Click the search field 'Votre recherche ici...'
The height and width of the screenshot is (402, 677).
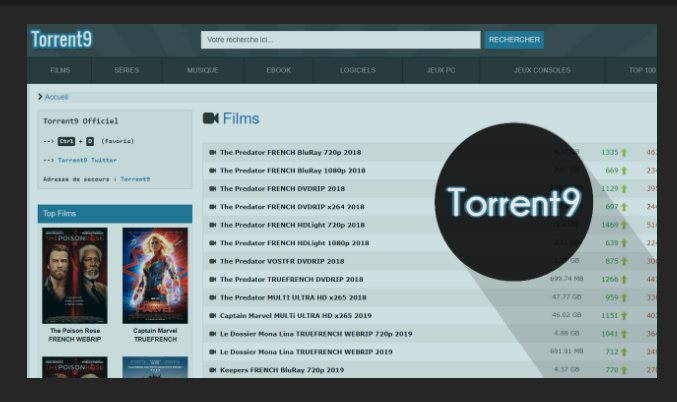[340, 40]
